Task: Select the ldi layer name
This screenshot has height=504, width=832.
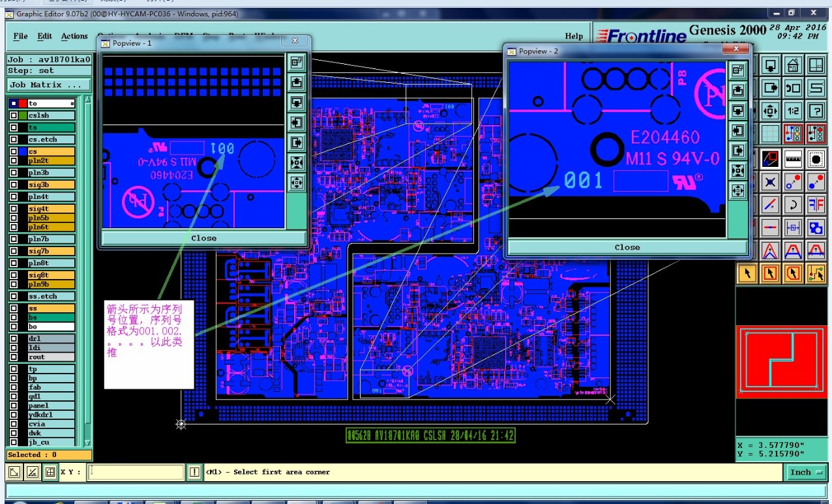Action: coord(52,348)
